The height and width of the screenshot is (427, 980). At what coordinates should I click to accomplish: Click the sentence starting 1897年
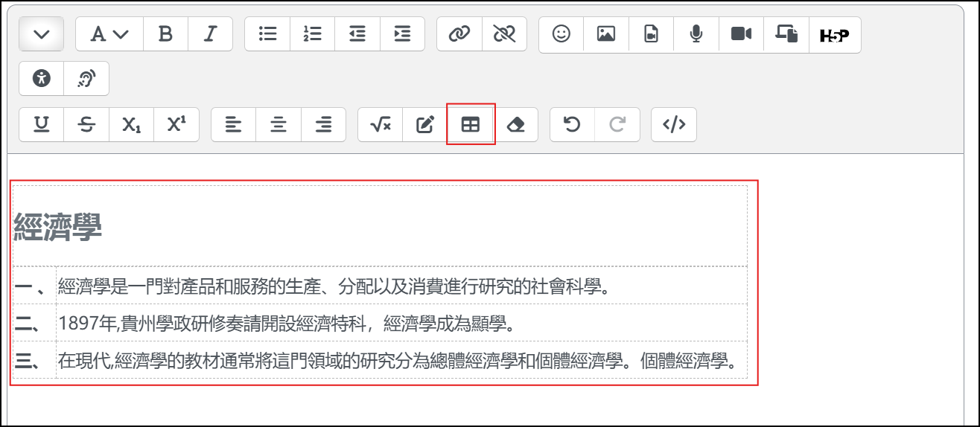coord(287,323)
